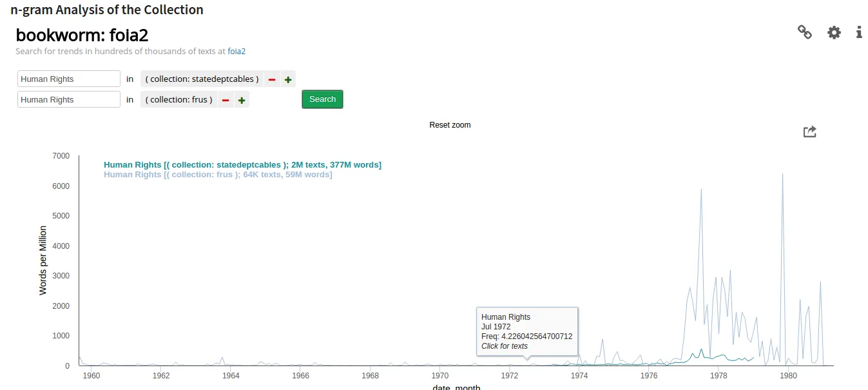Screen dimensions: 868x390
Task: Click the 1960 x-axis year label
Action: point(91,375)
